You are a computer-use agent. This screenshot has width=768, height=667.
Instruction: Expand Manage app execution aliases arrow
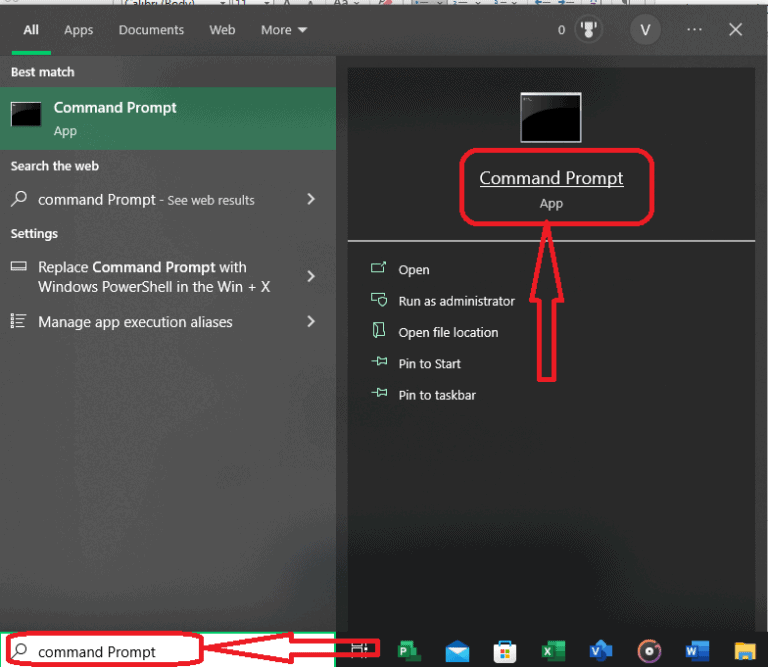pyautogui.click(x=311, y=322)
